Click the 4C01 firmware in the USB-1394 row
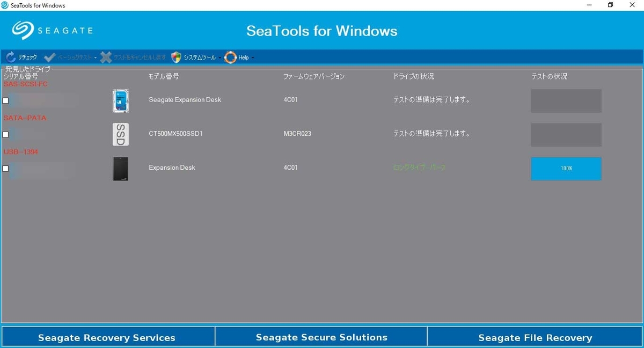The width and height of the screenshot is (644, 348). point(291,168)
